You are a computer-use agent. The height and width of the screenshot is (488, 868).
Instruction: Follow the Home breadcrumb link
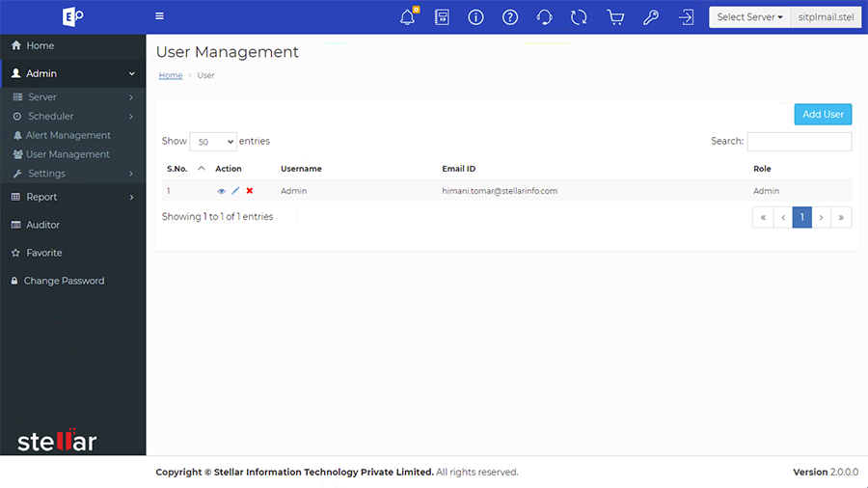170,75
